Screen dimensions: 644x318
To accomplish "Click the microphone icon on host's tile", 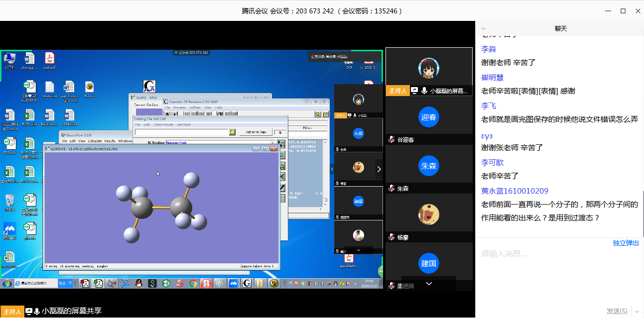I will [424, 91].
